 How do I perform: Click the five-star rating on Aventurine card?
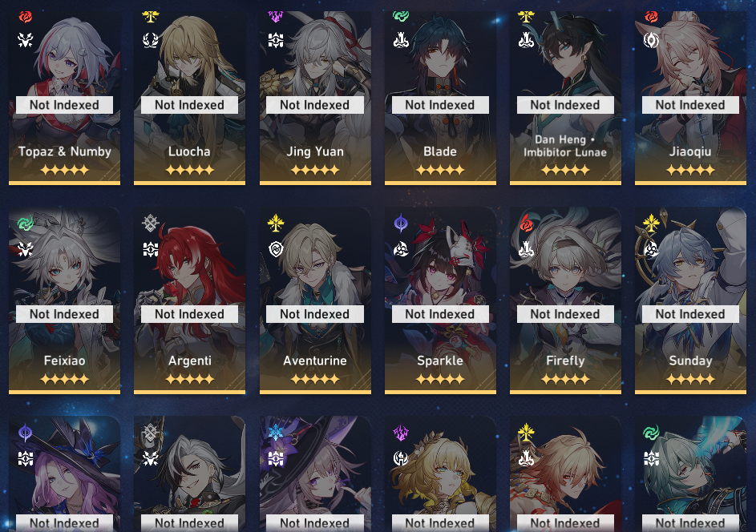tap(315, 379)
